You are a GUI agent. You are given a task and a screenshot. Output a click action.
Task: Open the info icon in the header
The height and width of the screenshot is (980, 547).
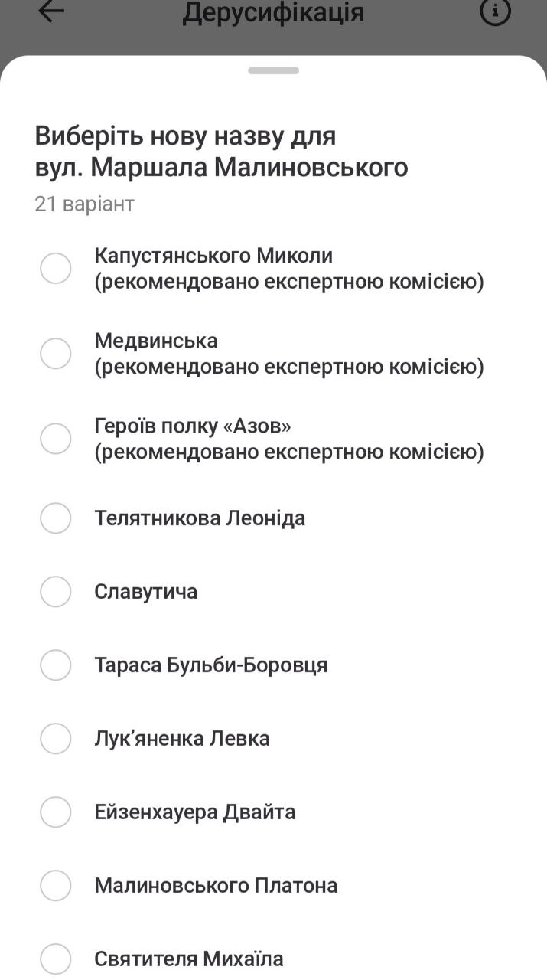494,12
